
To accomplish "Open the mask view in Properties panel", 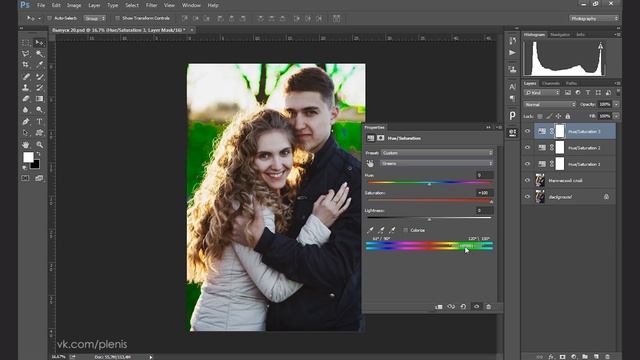I will click(x=380, y=138).
